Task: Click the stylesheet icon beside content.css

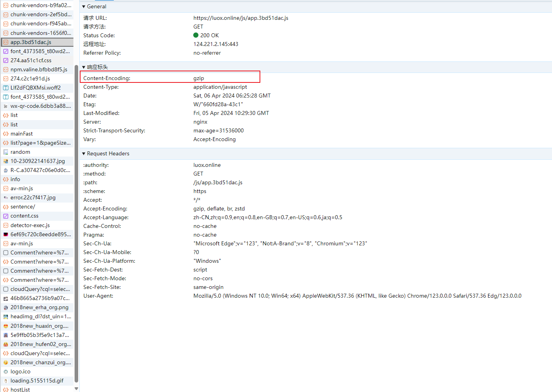Action: 6,216
